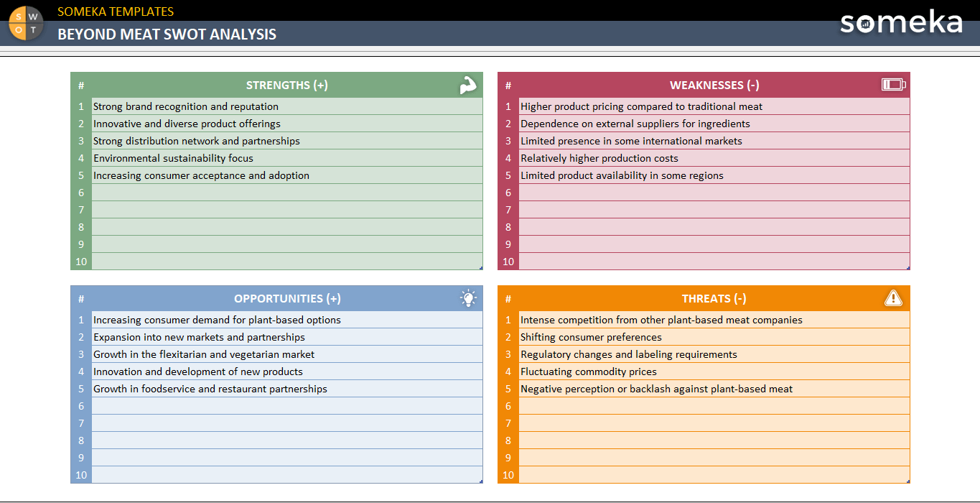Click the flexed arm Strengths icon
980x503 pixels.
[x=468, y=85]
